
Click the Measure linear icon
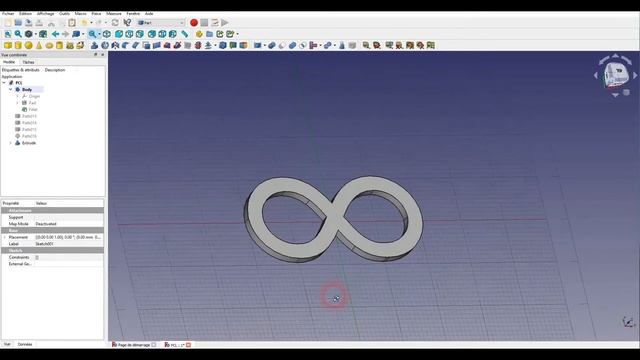367,45
